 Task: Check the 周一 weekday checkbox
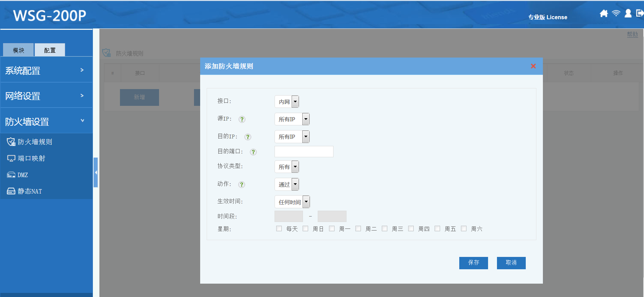coord(332,228)
